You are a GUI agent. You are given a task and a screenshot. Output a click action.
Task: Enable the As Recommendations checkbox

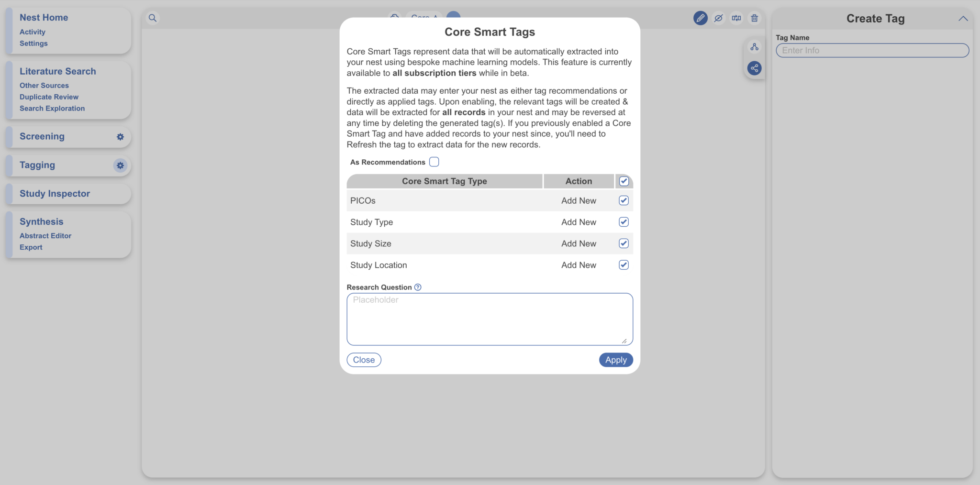[434, 162]
